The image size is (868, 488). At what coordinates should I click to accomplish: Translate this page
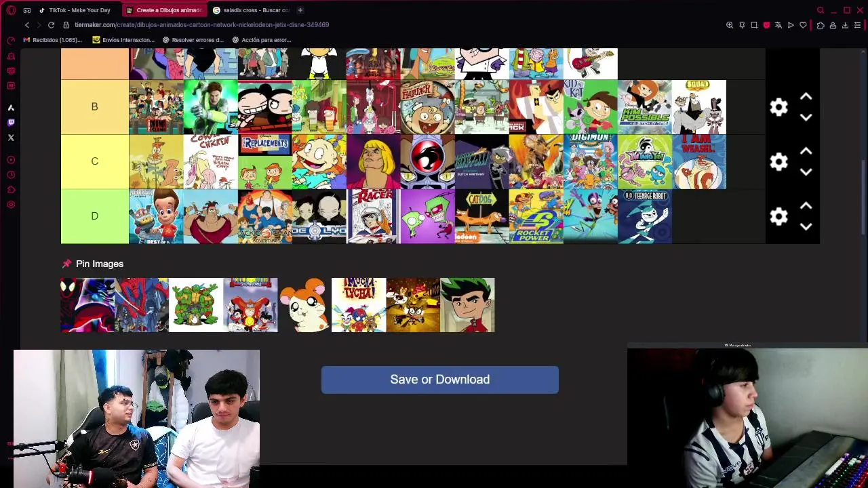pos(778,25)
